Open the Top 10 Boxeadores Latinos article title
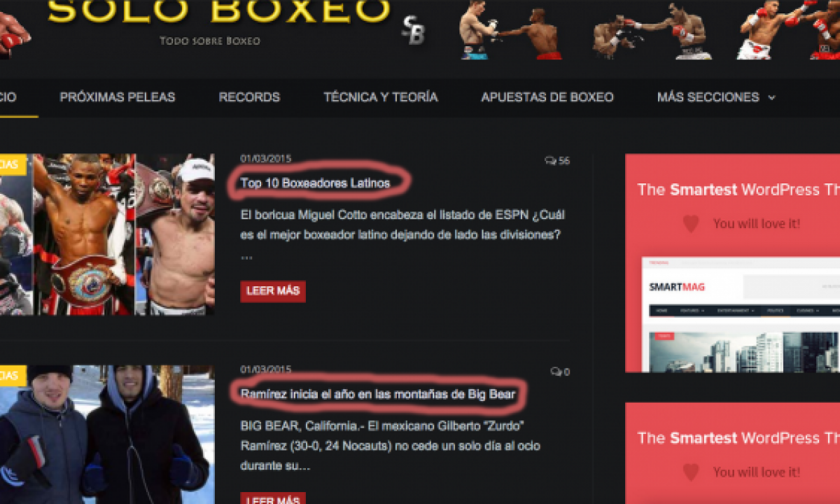The width and height of the screenshot is (840, 504). click(x=314, y=183)
